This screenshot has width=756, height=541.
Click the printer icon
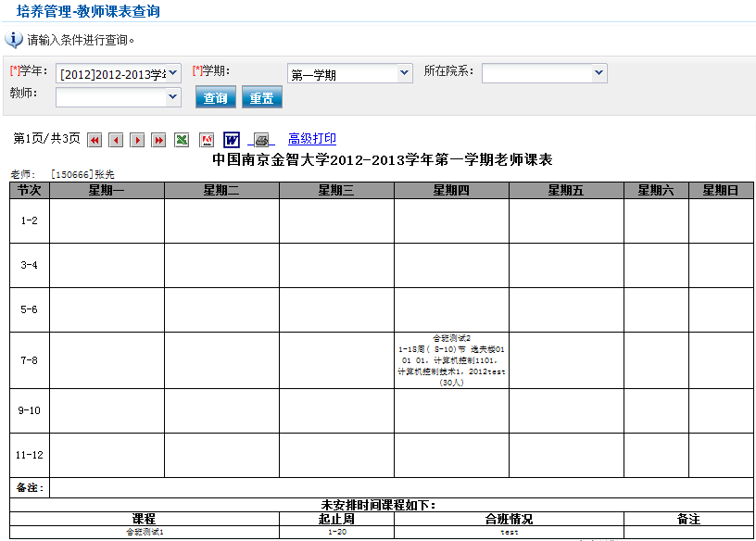(261, 140)
